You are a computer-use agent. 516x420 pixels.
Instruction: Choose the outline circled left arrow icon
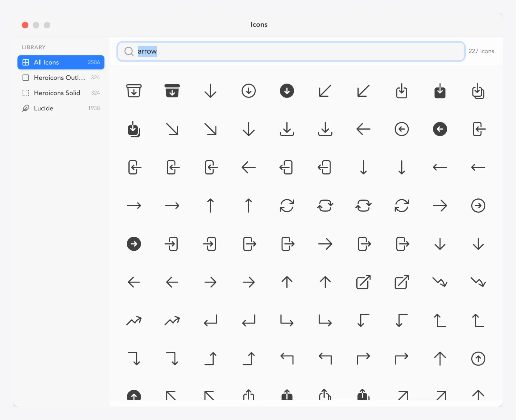click(402, 129)
